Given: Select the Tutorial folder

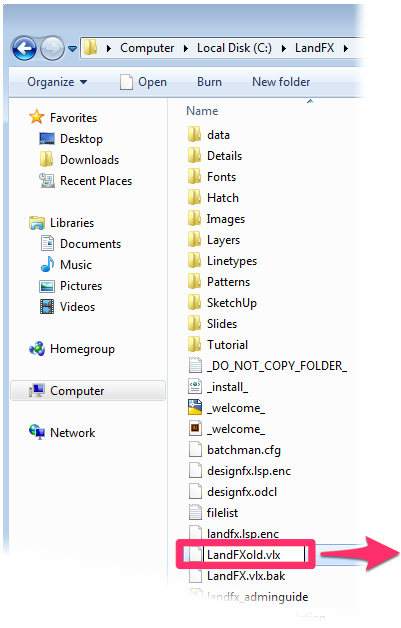Looking at the screenshot, I should (227, 345).
